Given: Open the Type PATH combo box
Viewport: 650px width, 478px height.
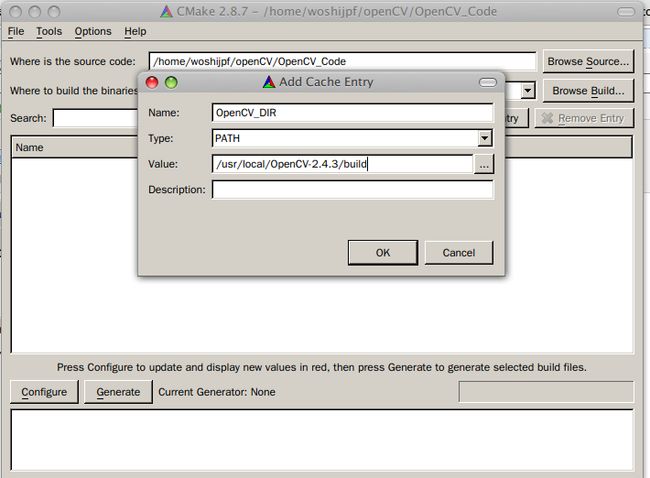Looking at the screenshot, I should [352, 138].
